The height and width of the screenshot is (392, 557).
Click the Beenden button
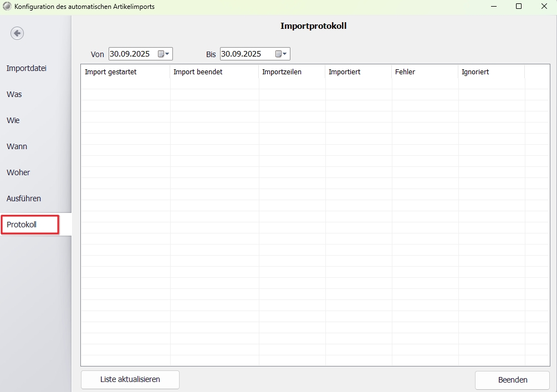pyautogui.click(x=512, y=380)
